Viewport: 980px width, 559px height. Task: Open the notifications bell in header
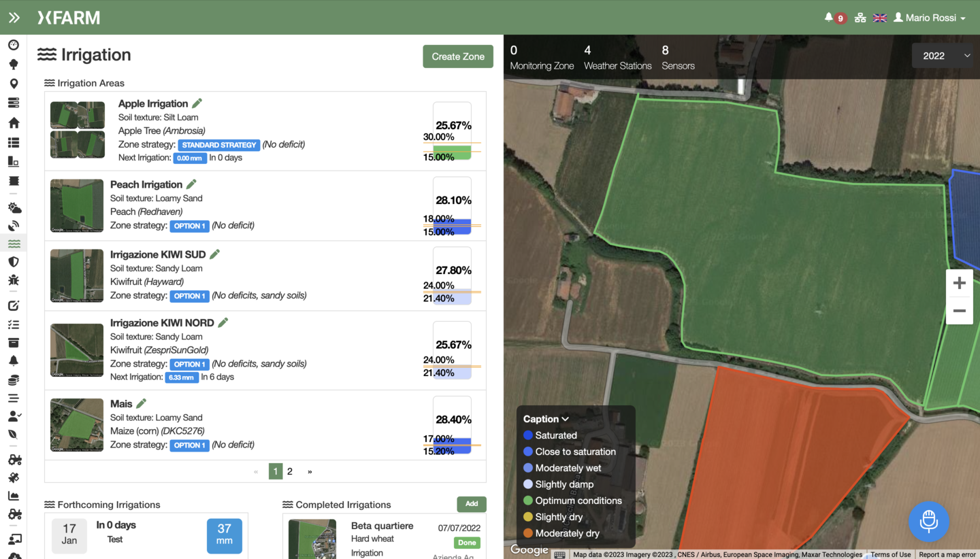pyautogui.click(x=828, y=18)
